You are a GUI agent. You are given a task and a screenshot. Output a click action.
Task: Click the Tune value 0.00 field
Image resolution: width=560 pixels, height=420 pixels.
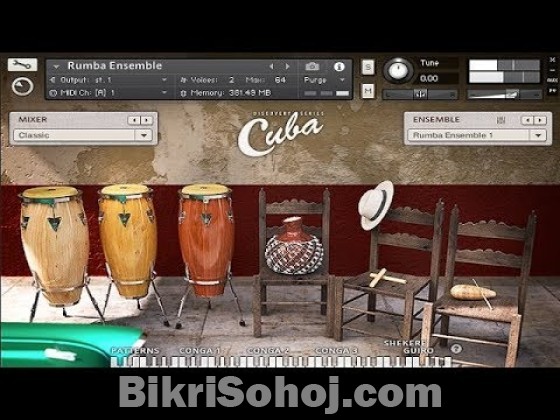point(438,78)
